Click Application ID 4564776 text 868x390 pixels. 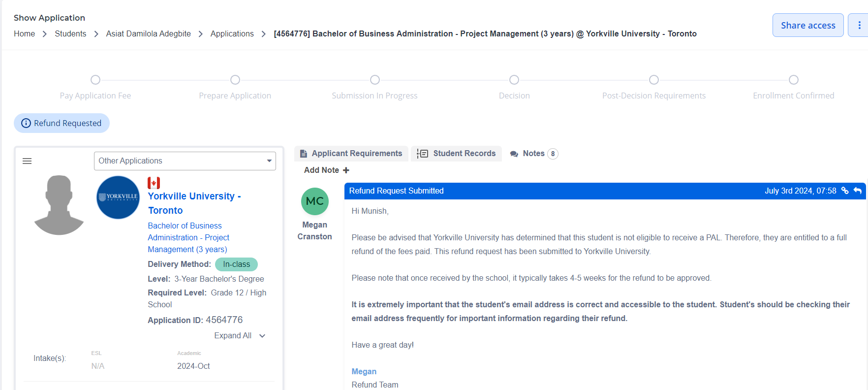pos(195,320)
